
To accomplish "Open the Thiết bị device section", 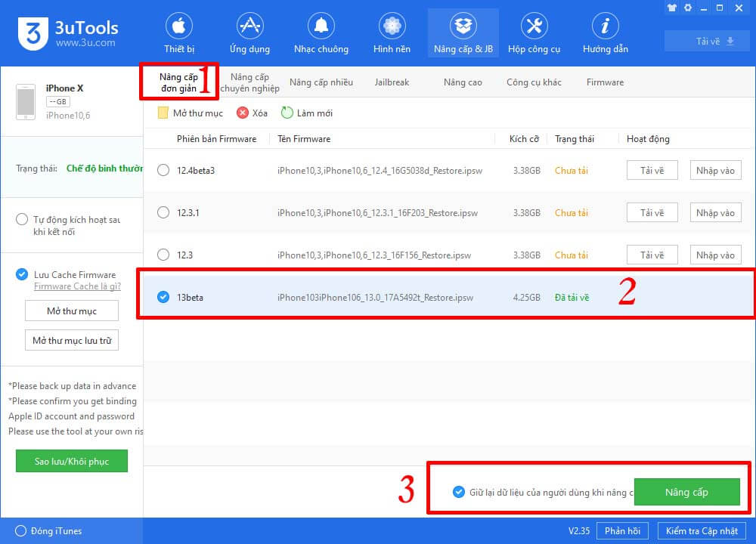I will point(179,32).
